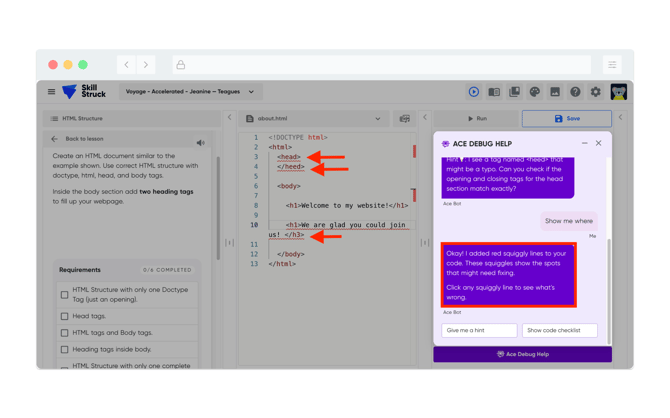
Task: Go back via Back to lesson
Action: [79, 139]
